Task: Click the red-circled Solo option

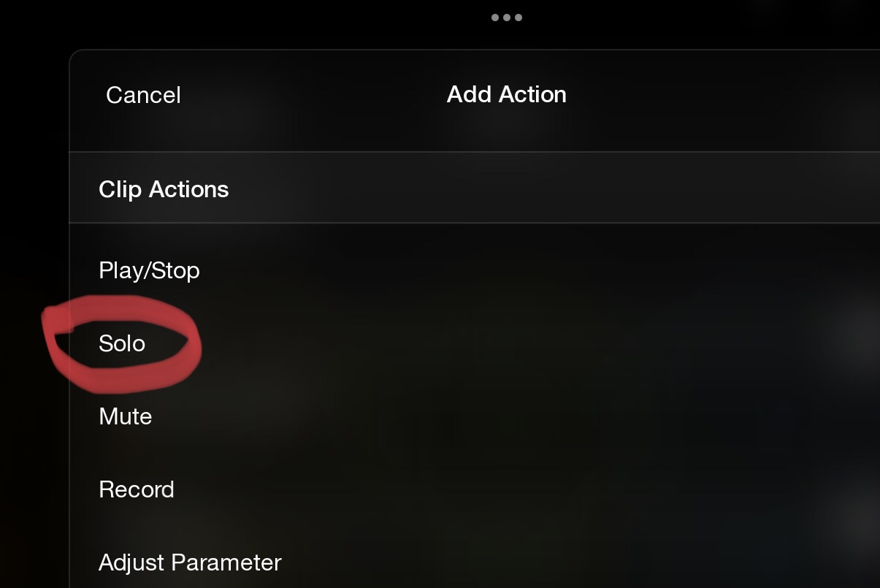Action: 122,343
